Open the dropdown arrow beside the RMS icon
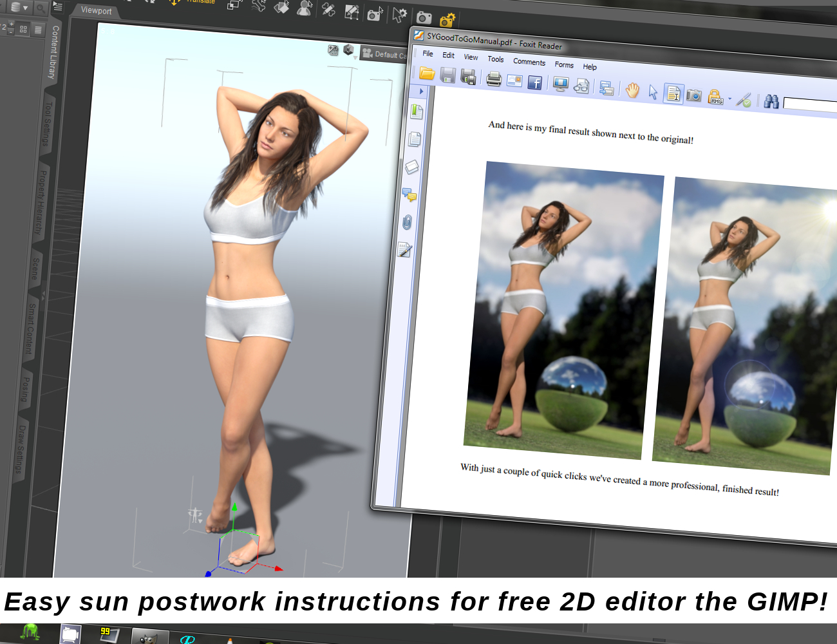The image size is (837, 644). tap(729, 99)
